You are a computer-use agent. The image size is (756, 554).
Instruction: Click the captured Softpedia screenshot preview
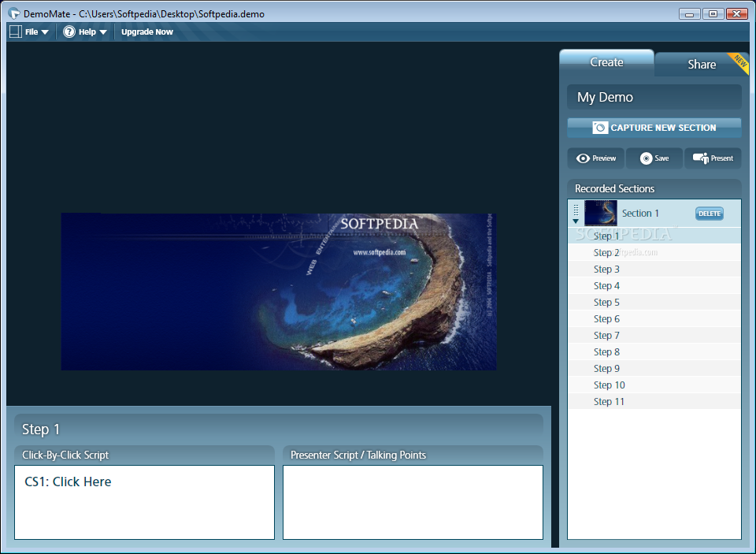coord(279,292)
